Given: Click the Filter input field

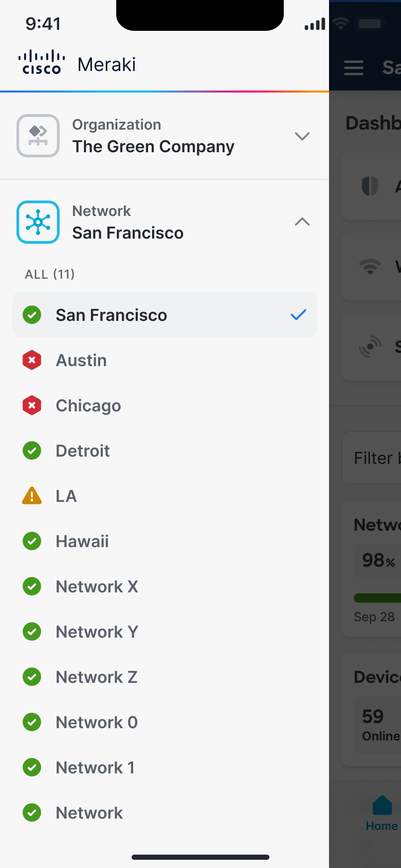Looking at the screenshot, I should pyautogui.click(x=373, y=458).
